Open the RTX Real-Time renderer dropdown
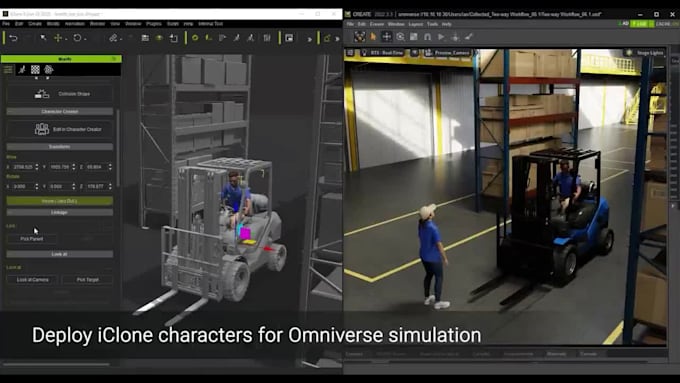The width and height of the screenshot is (680, 383). [382, 53]
